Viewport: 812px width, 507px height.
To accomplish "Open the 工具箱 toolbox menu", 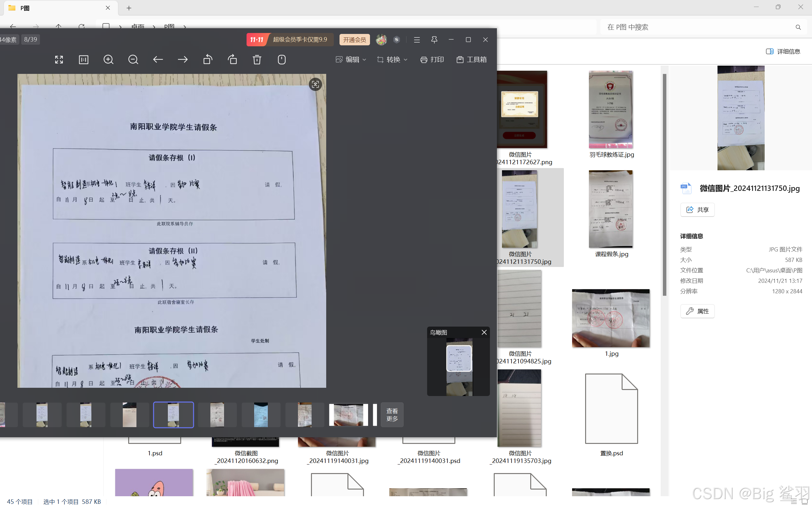I will (472, 60).
